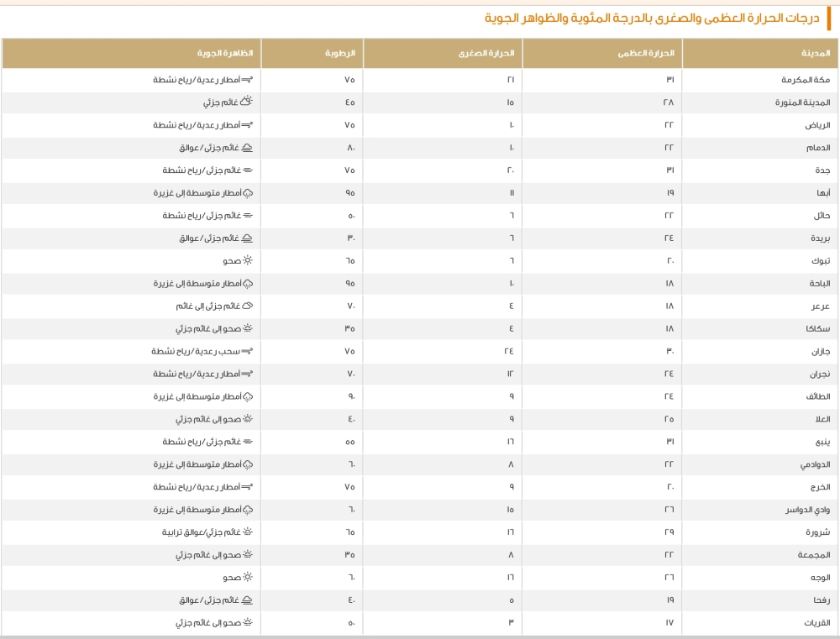Click the haze icon in the Rafha row

tap(247, 600)
